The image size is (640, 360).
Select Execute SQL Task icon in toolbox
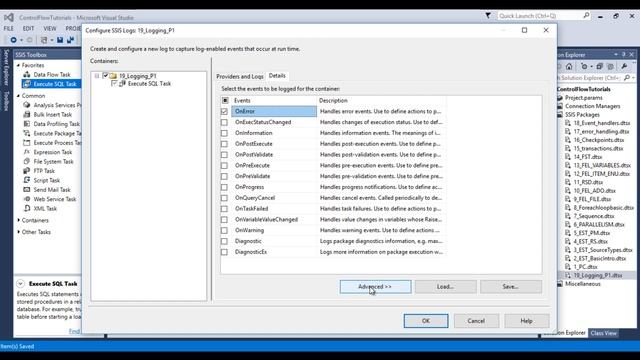coord(27,84)
